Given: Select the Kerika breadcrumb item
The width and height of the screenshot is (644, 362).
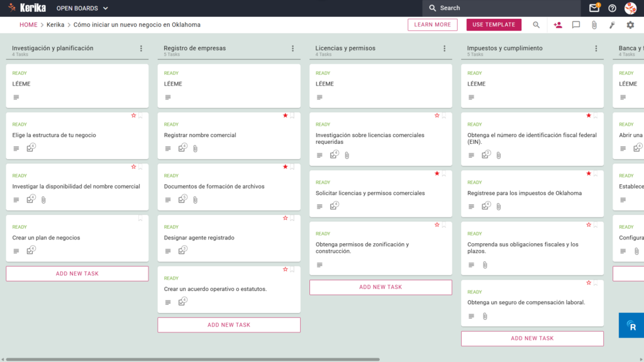Looking at the screenshot, I should click(55, 25).
